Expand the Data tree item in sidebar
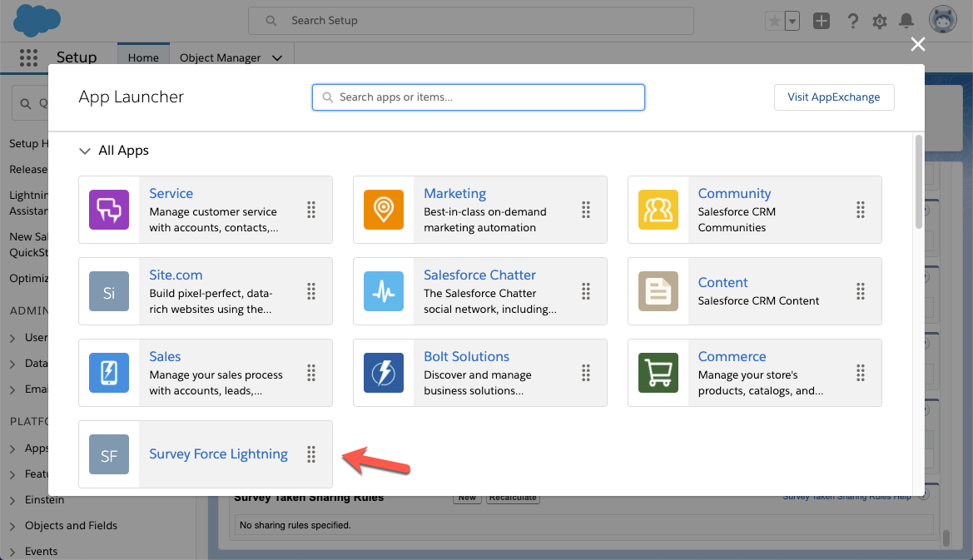Image resolution: width=973 pixels, height=560 pixels. (x=12, y=364)
